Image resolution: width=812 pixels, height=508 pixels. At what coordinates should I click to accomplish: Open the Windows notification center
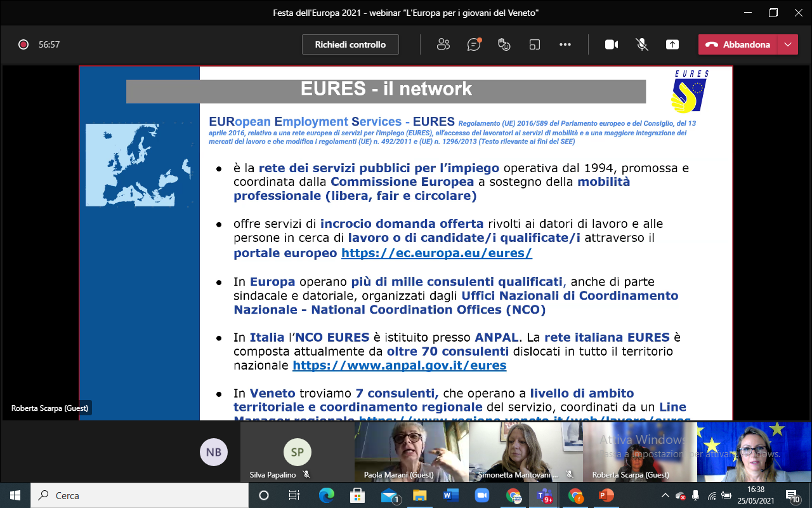pos(792,495)
